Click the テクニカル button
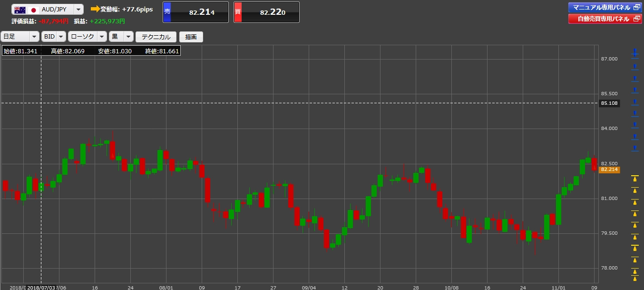 pos(156,37)
